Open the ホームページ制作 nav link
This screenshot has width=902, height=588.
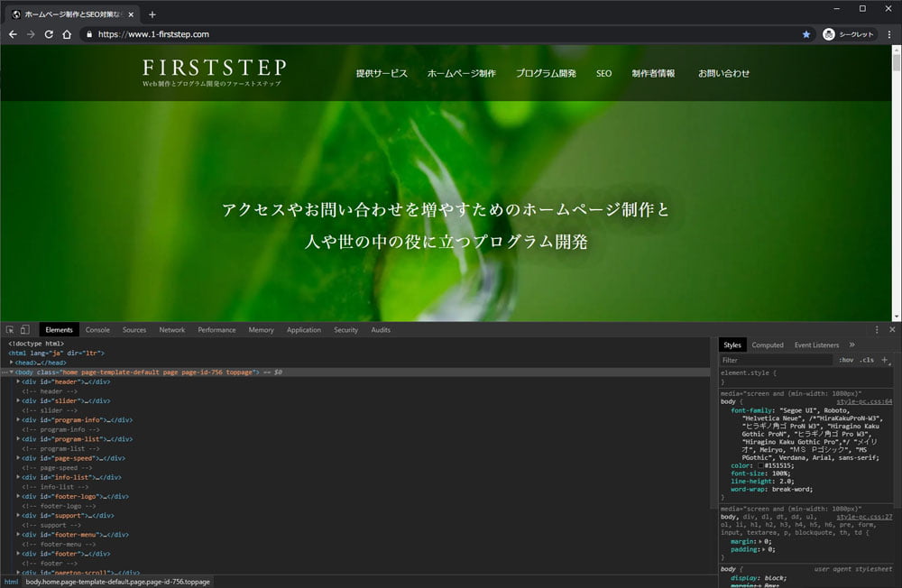(461, 73)
